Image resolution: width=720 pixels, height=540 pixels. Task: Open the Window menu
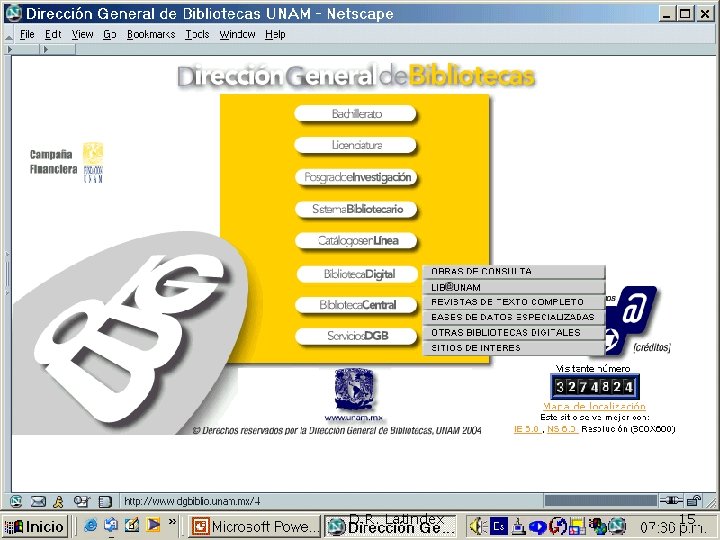(237, 34)
